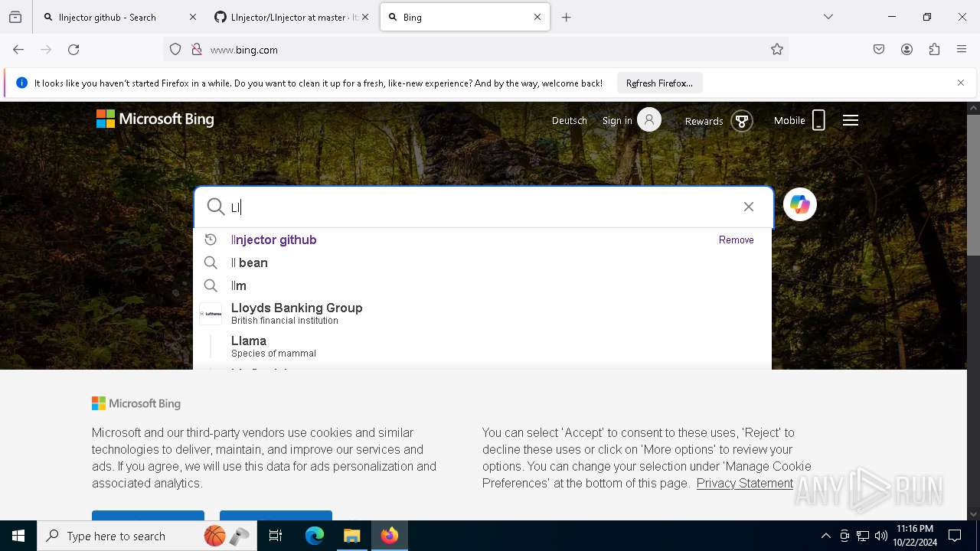Click the Microsoft Bing header logo
The height and width of the screenshot is (551, 980).
pos(155,119)
